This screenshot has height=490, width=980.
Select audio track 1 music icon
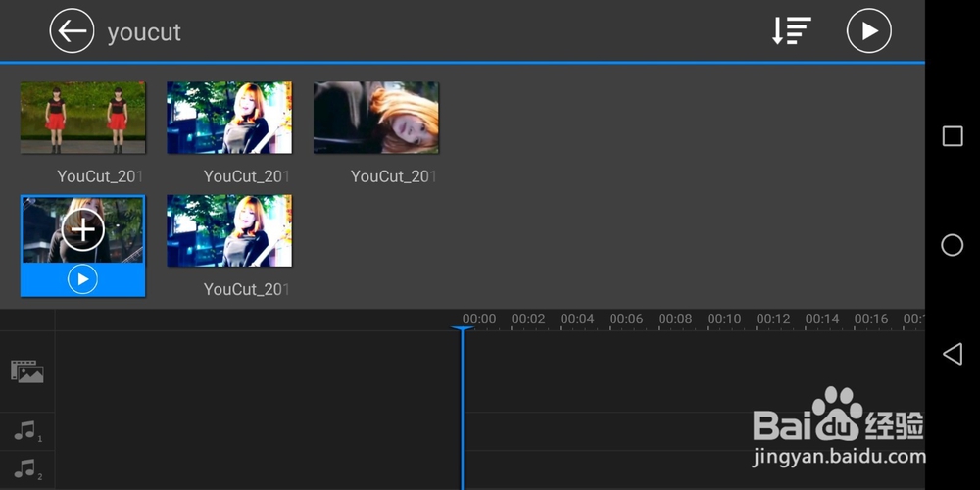pos(26,431)
